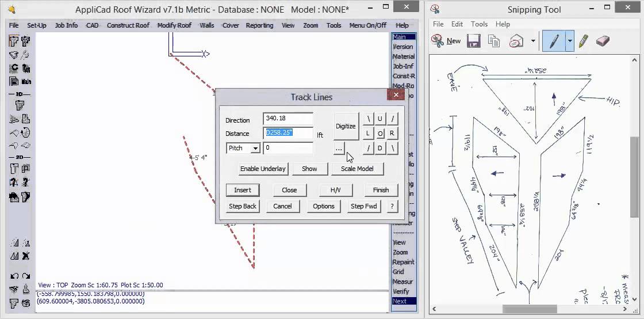The width and height of the screenshot is (644, 319).
Task: Click Menu On/Off in menu bar
Action: [x=368, y=25]
